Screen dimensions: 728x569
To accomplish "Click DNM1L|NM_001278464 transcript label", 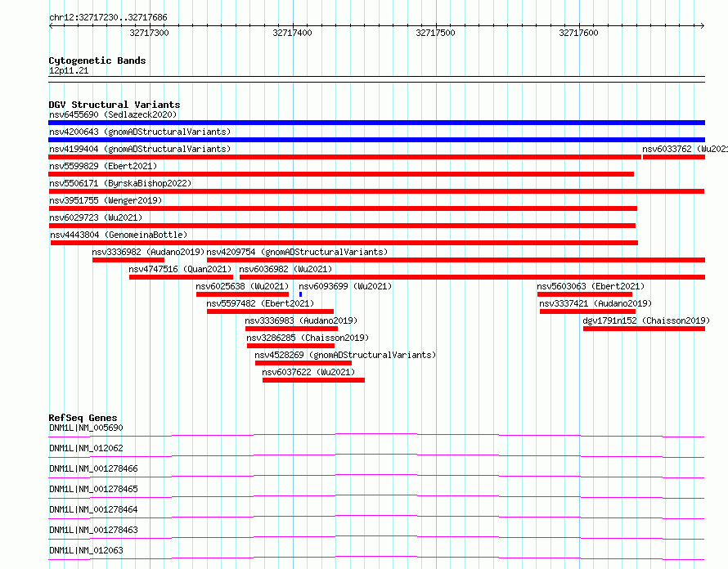I will tap(93, 509).
